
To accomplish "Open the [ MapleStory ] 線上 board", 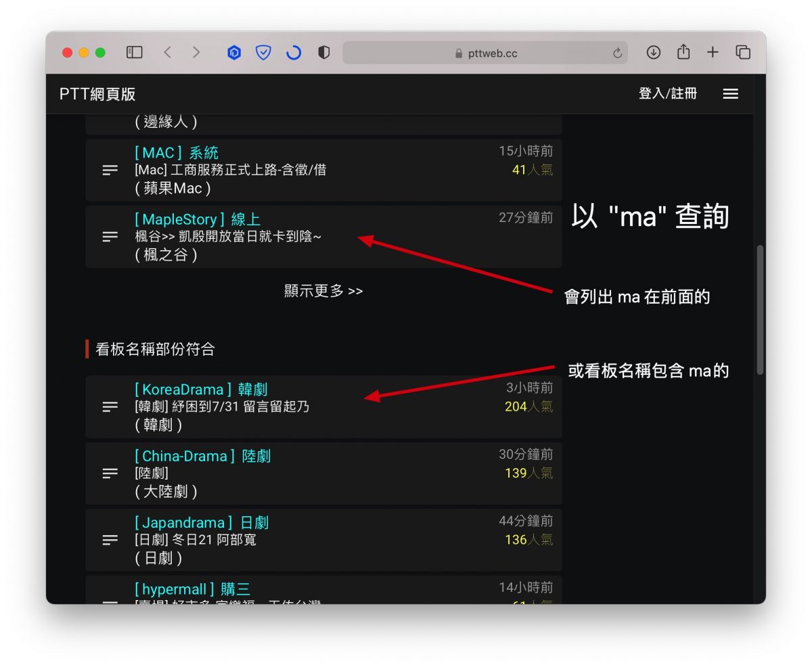I will [x=198, y=219].
